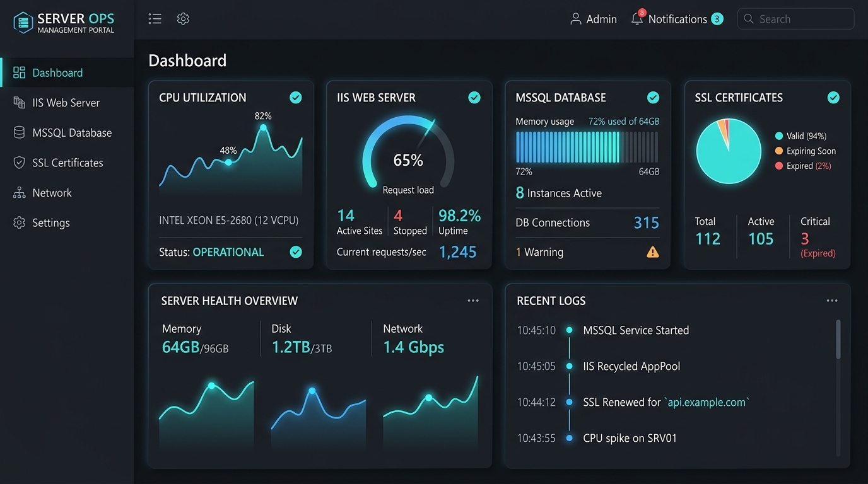Open IIS Web Server page from sidebar

[x=67, y=103]
